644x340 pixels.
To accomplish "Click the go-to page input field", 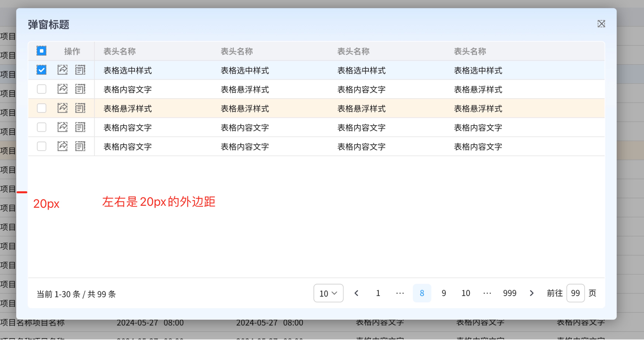I will pos(575,293).
